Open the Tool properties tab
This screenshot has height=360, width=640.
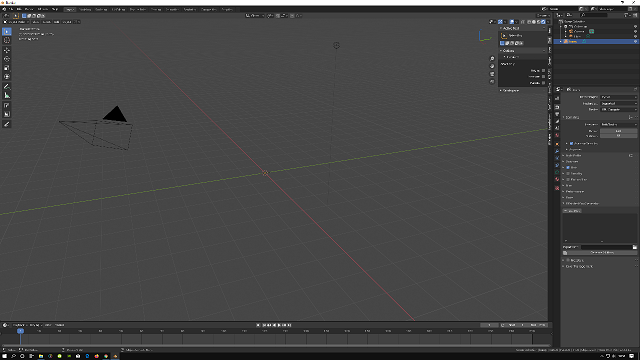pos(557,98)
